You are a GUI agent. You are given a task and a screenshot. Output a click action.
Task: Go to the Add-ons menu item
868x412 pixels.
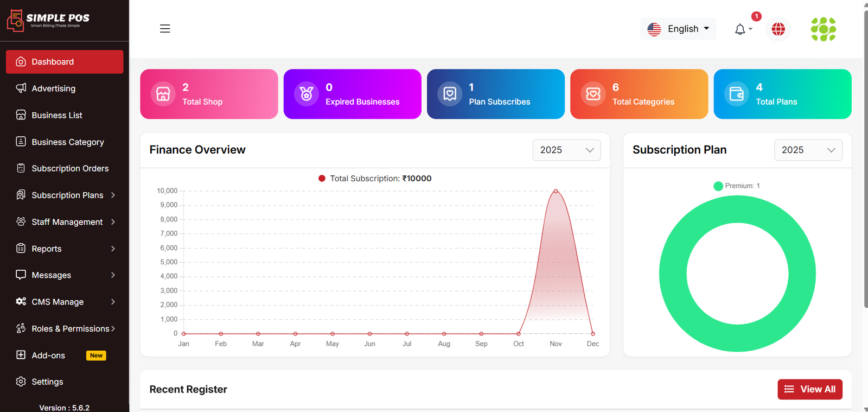[48, 356]
